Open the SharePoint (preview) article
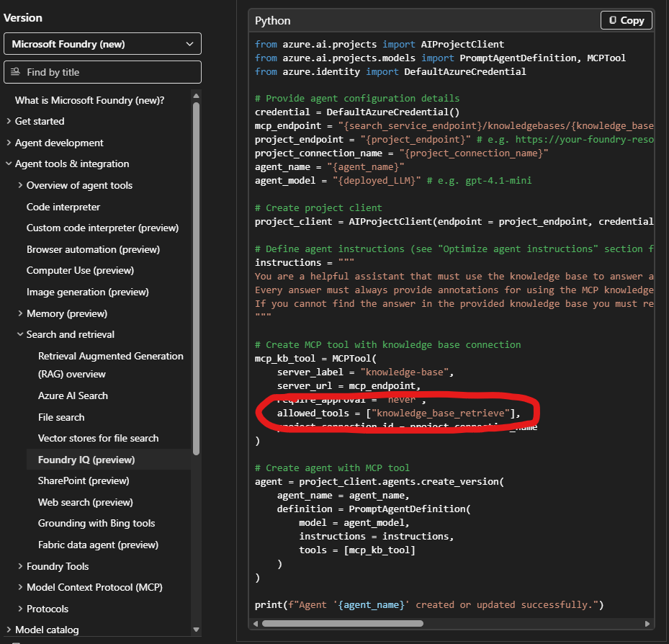This screenshot has height=644, width=669. point(84,480)
